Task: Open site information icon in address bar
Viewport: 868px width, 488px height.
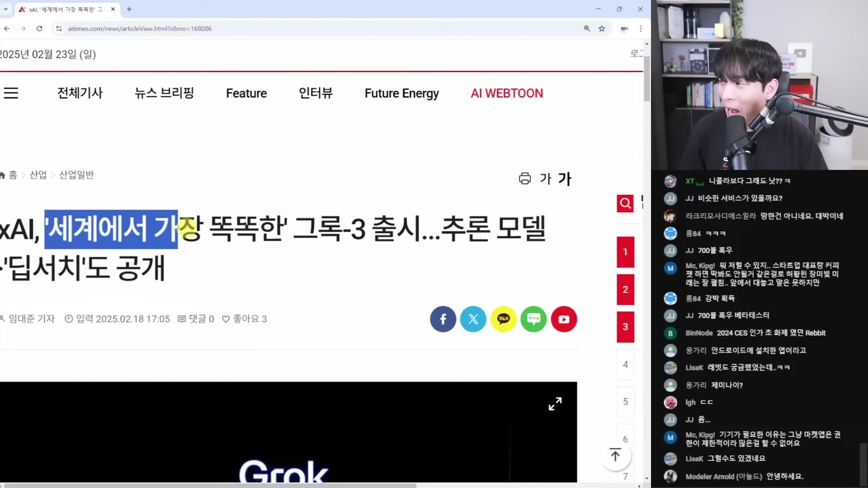Action: point(59,28)
